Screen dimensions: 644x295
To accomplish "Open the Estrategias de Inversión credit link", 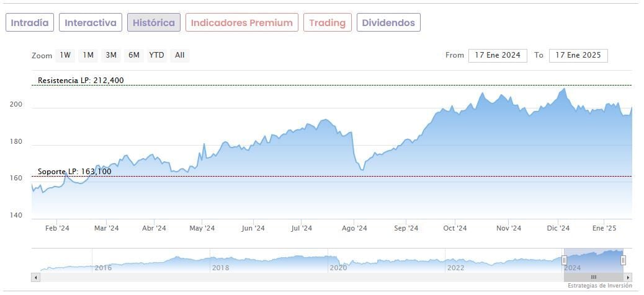I will tap(599, 286).
